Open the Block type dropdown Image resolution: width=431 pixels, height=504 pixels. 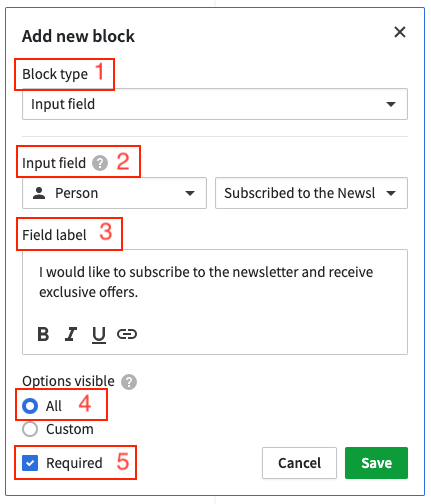coord(215,104)
